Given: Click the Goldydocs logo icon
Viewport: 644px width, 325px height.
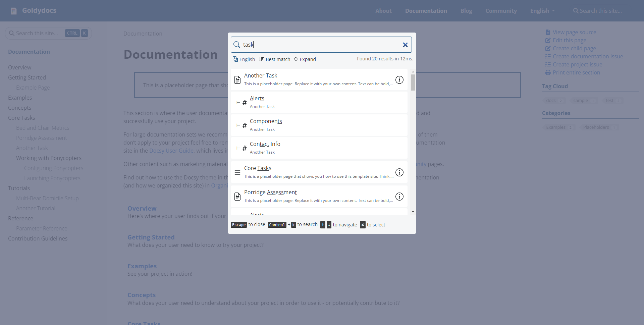Looking at the screenshot, I should pos(13,11).
